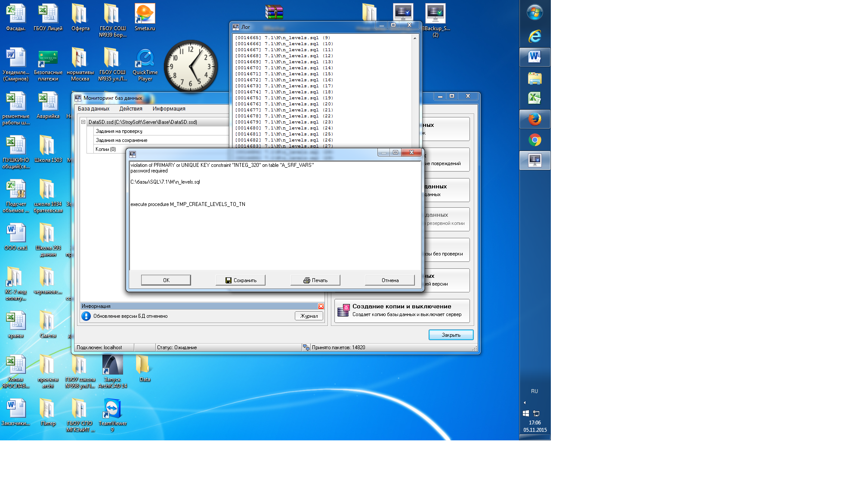Click log line [0014670] n_levels.sql (14)
Viewport: 865px width, 504px height.
pyautogui.click(x=284, y=68)
